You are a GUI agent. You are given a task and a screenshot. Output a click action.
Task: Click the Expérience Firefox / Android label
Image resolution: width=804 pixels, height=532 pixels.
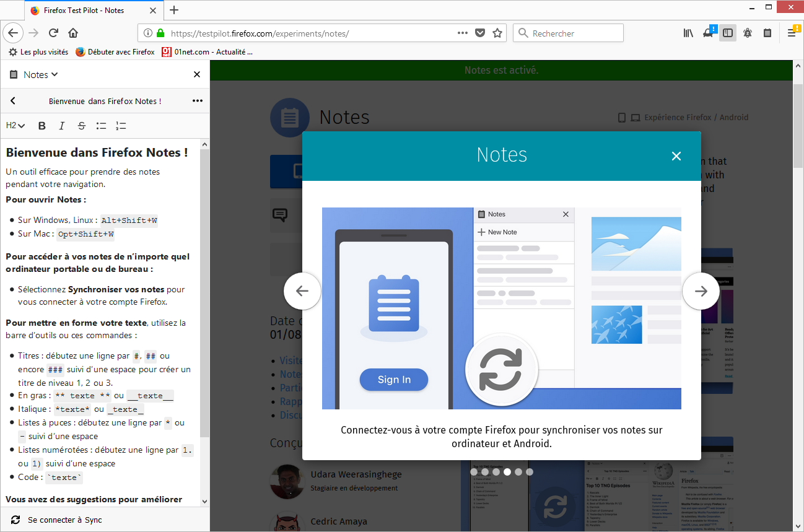coord(696,118)
